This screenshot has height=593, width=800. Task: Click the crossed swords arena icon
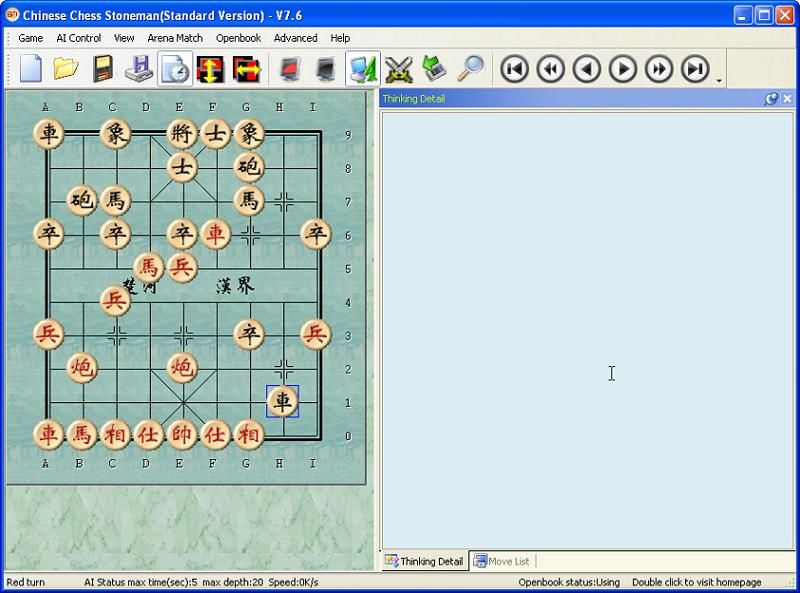(x=398, y=68)
